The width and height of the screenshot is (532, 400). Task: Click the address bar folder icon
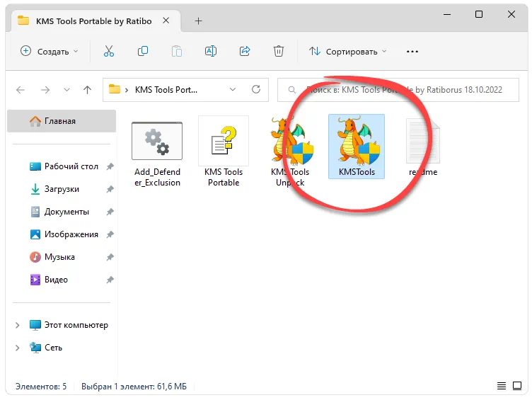click(x=115, y=90)
